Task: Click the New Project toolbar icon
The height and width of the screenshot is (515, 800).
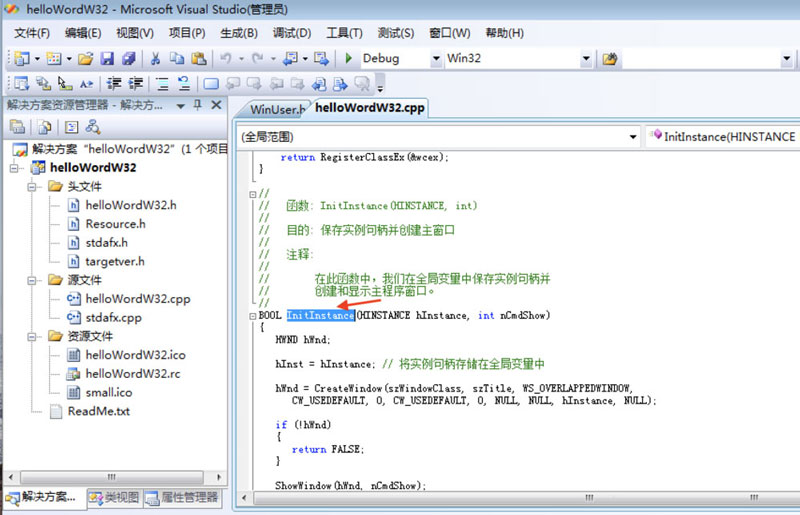Action: pyautogui.click(x=21, y=58)
